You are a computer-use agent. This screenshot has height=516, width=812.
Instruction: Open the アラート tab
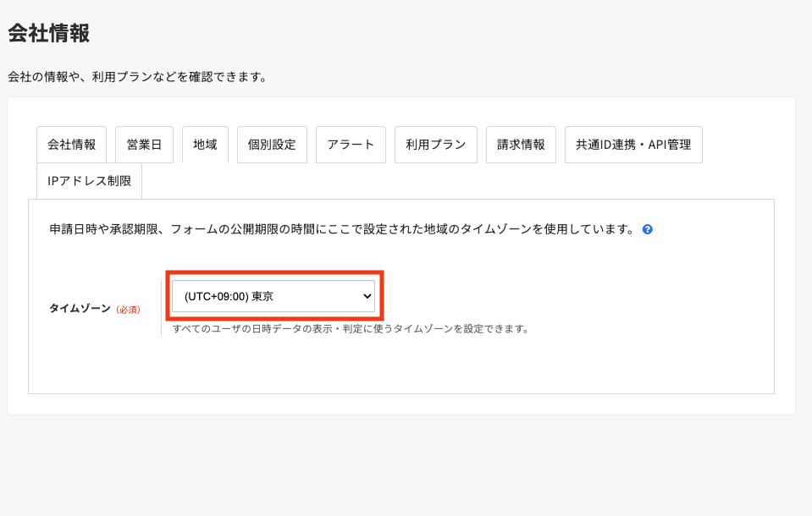tap(351, 145)
